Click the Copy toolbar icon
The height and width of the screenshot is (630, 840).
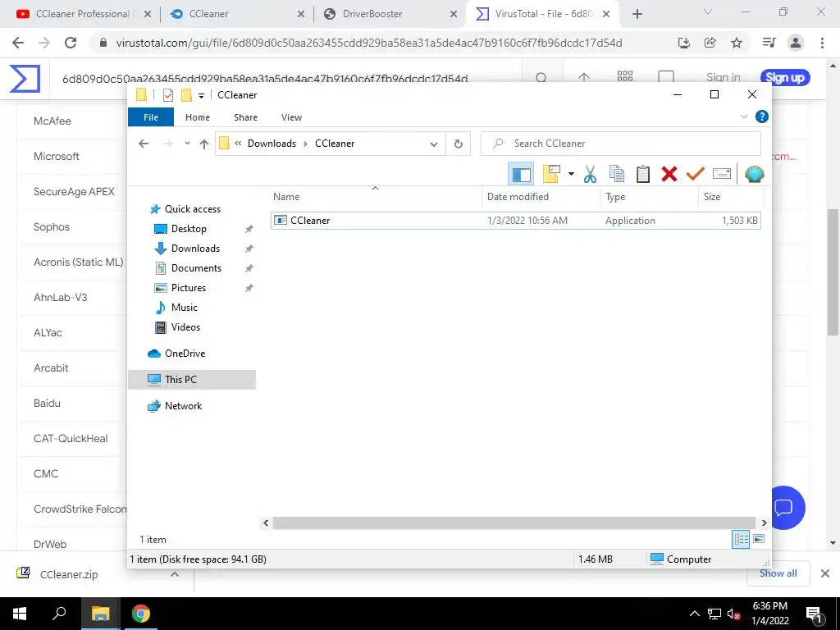point(617,174)
